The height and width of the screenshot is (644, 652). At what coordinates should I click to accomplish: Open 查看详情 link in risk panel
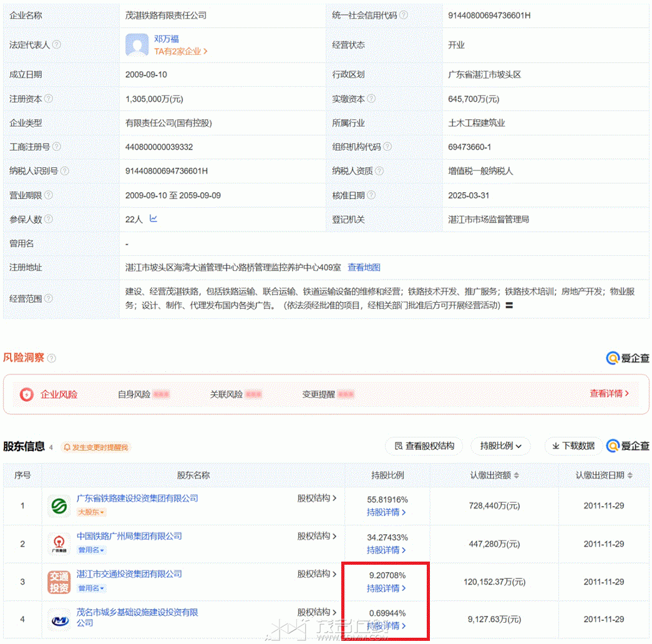[609, 394]
